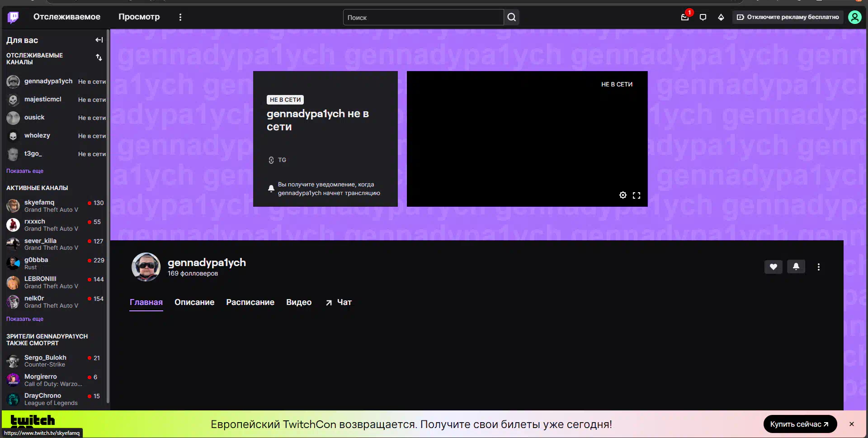868x438 pixels.
Task: Open the whispers chat icon
Action: click(x=703, y=17)
